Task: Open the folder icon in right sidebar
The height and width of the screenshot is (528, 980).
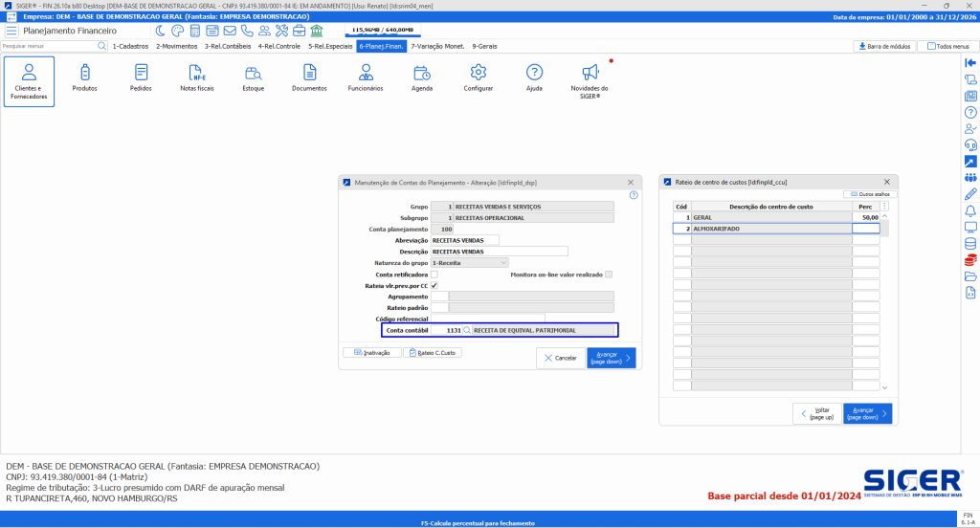Action: pyautogui.click(x=970, y=276)
